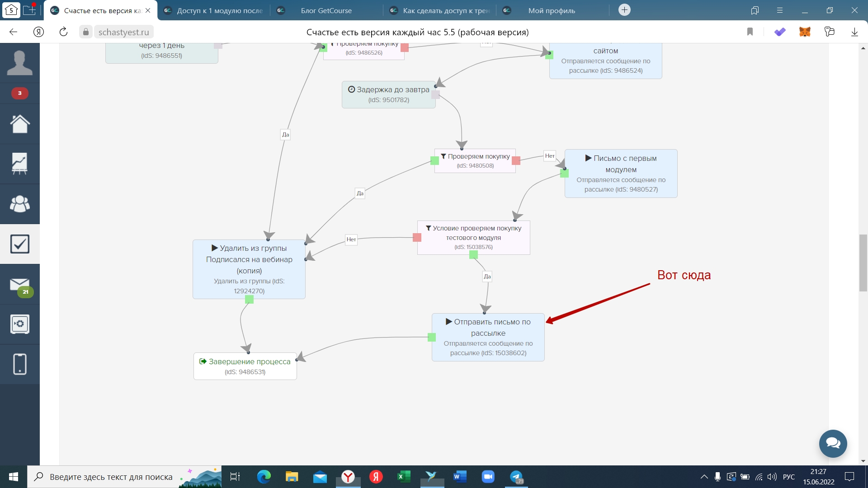Open the chat support bubble button
The height and width of the screenshot is (488, 868).
(833, 443)
